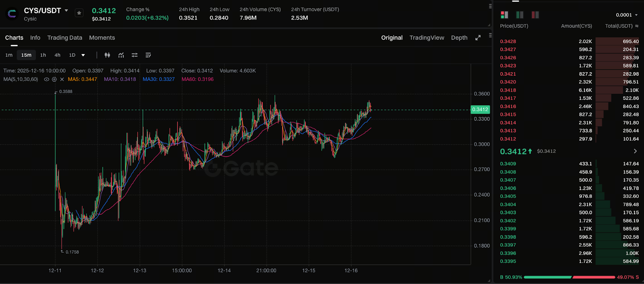Viewport: 644px width, 284px height.
Task: Click the green up arrow beside 0.3412
Action: click(530, 151)
